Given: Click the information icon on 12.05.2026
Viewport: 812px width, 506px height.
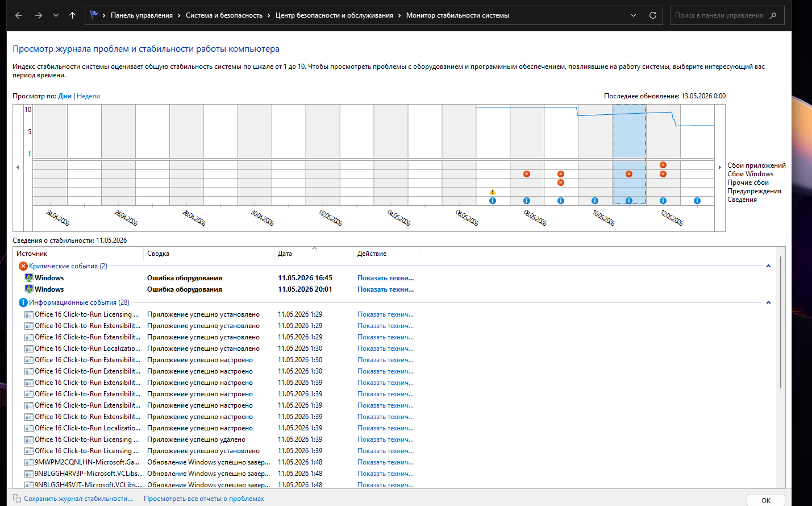Looking at the screenshot, I should point(663,201).
